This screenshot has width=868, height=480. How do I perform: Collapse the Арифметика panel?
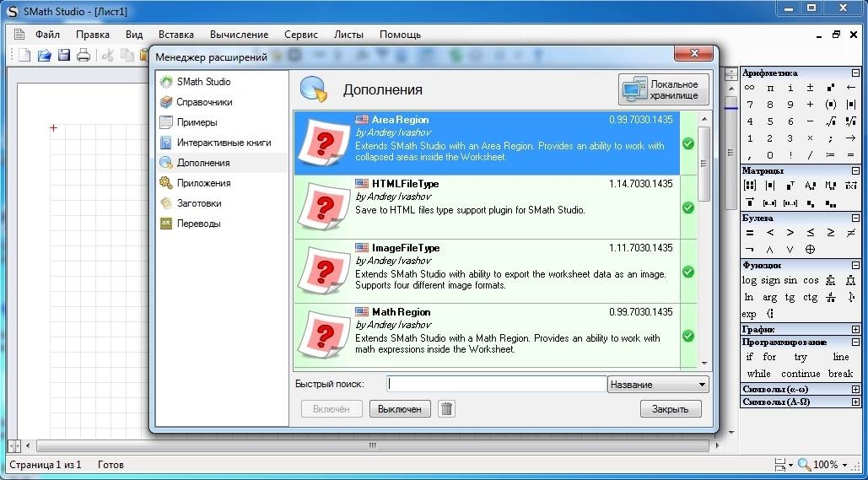coord(856,73)
